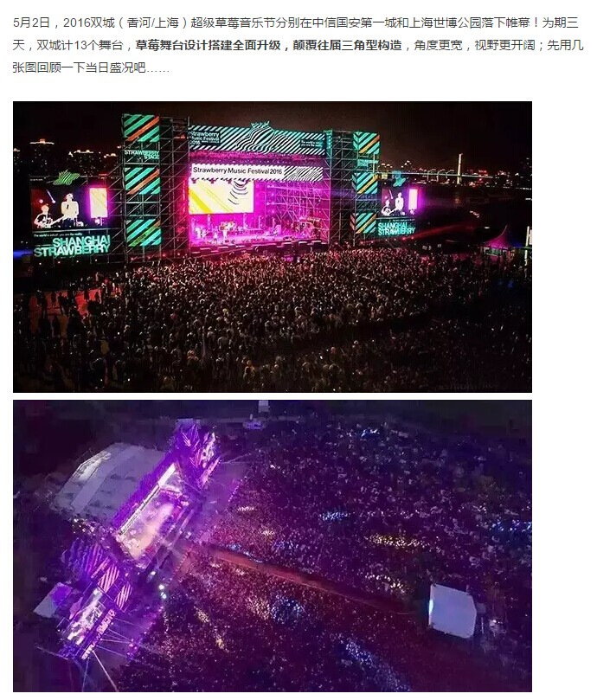Click the Strawberry Music Festival 2016 banner
Viewport: 597px width, 700px height.
(x=238, y=170)
